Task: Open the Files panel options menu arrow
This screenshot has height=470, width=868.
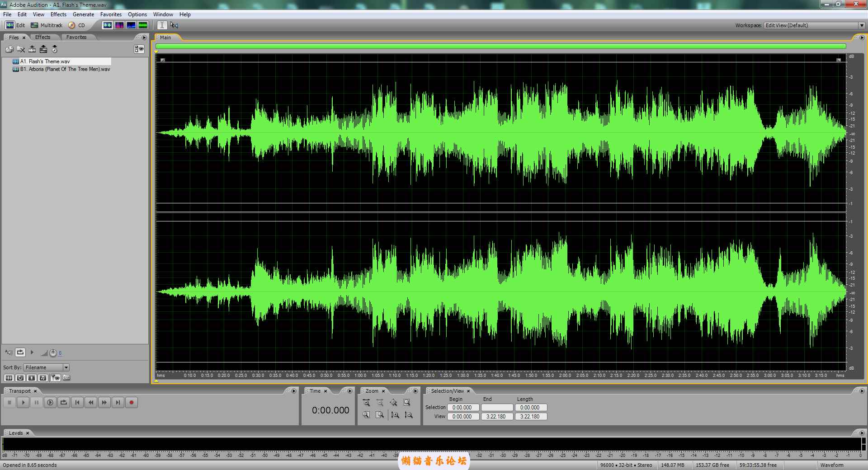Action: pos(144,37)
